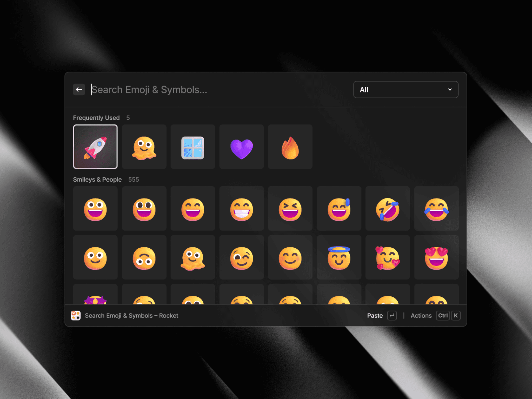
Task: Select the grinning face emoji
Action: pos(95,208)
